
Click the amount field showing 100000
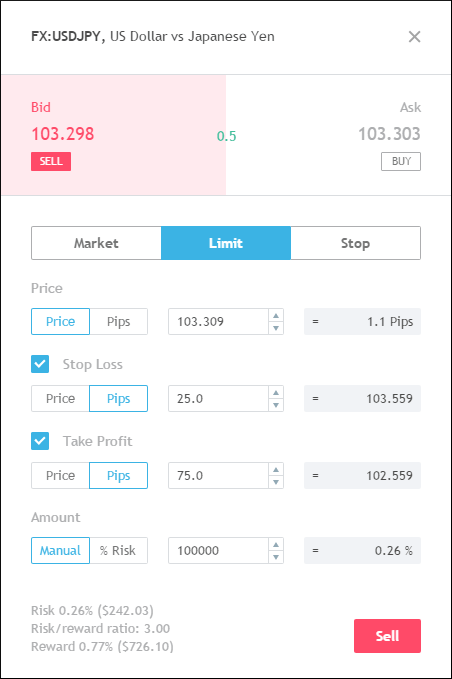218,550
